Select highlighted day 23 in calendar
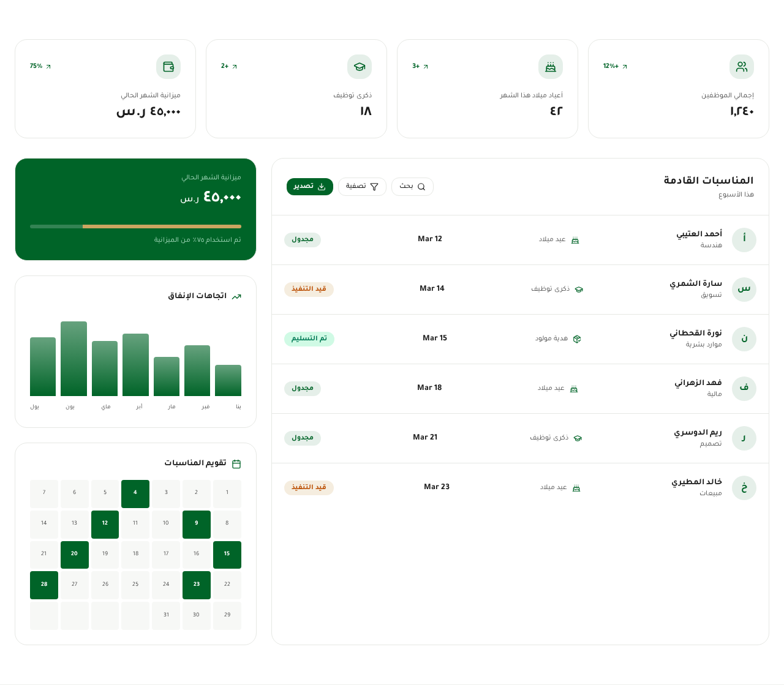784x685 pixels. click(x=197, y=585)
